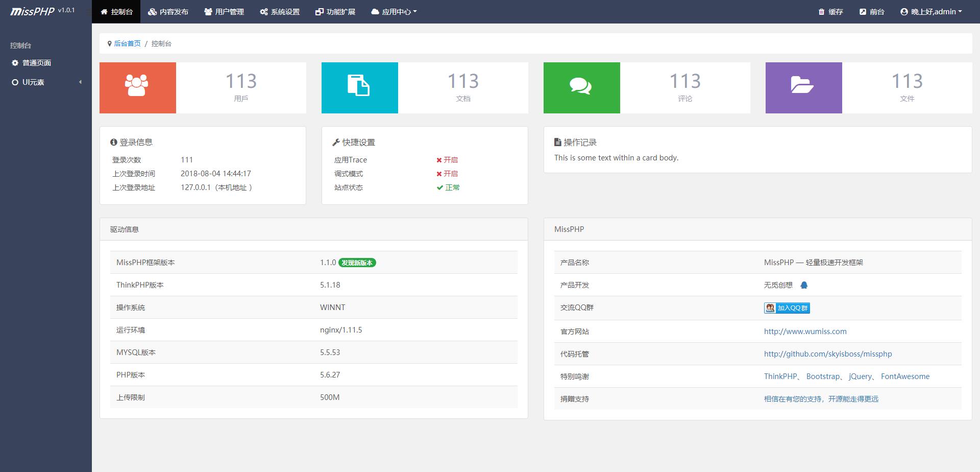Open the FontAwesome thanks link

click(x=905, y=376)
